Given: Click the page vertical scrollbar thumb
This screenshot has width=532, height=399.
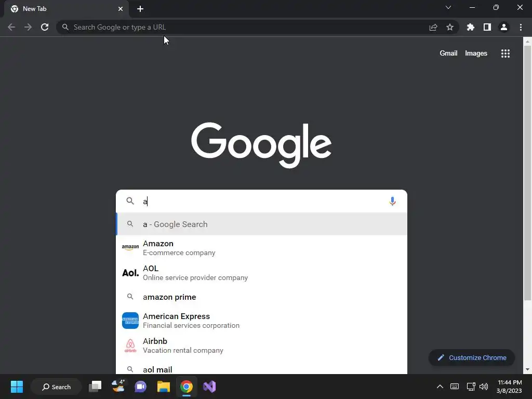Looking at the screenshot, I should [527, 173].
